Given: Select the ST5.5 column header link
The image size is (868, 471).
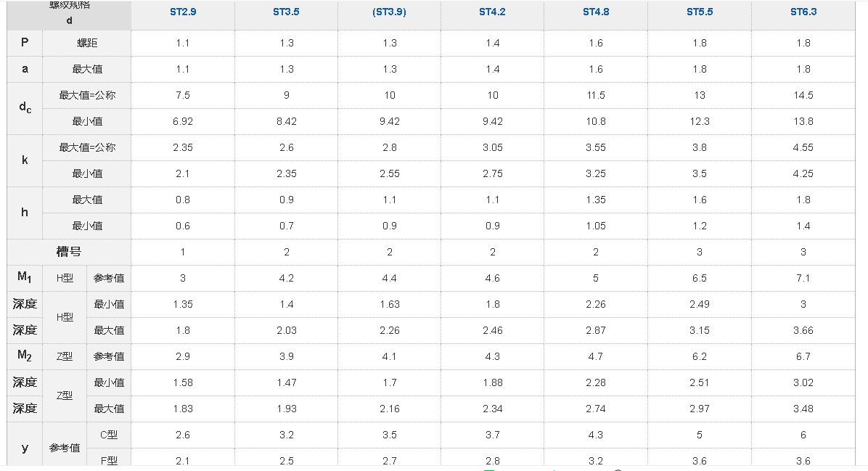Looking at the screenshot, I should [700, 12].
